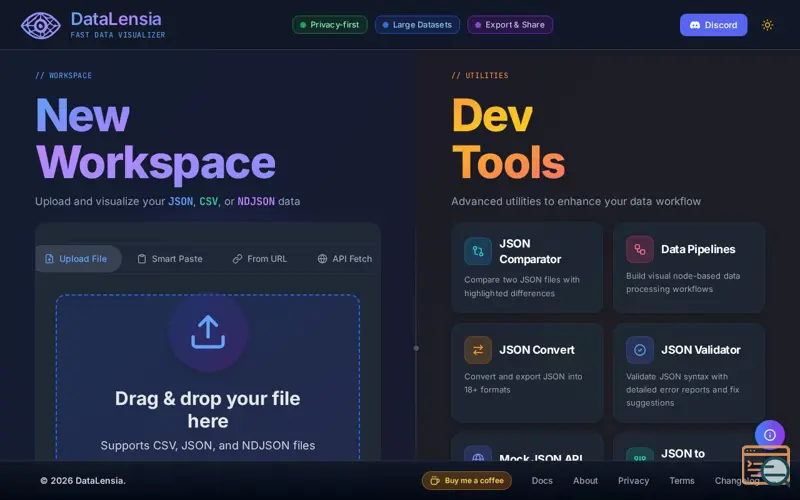Switch to the From URL tab
Image resolution: width=800 pixels, height=500 pixels.
[260, 259]
